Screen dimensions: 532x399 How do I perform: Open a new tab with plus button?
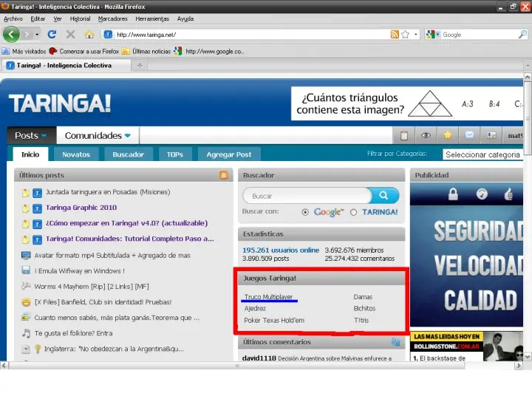140,65
